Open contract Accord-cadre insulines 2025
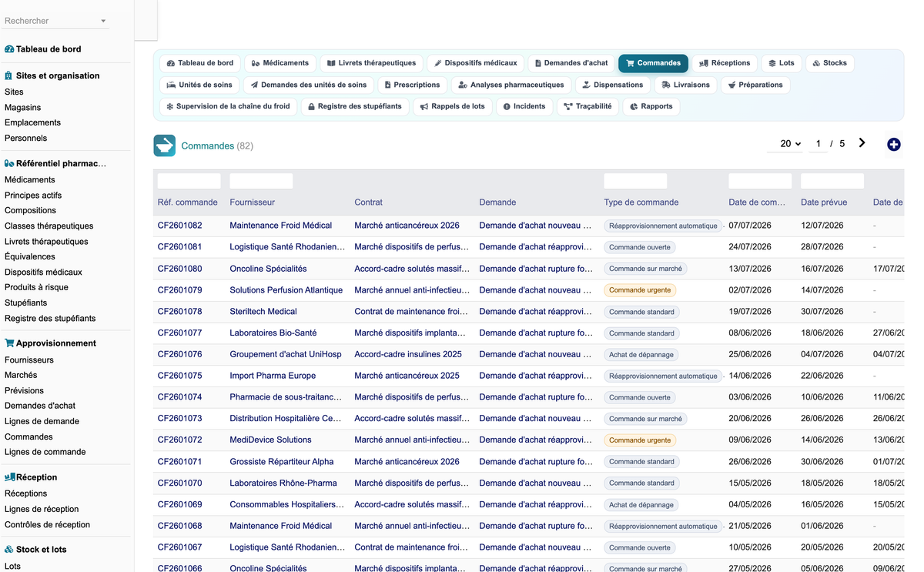The image size is (924, 572). coord(408,354)
